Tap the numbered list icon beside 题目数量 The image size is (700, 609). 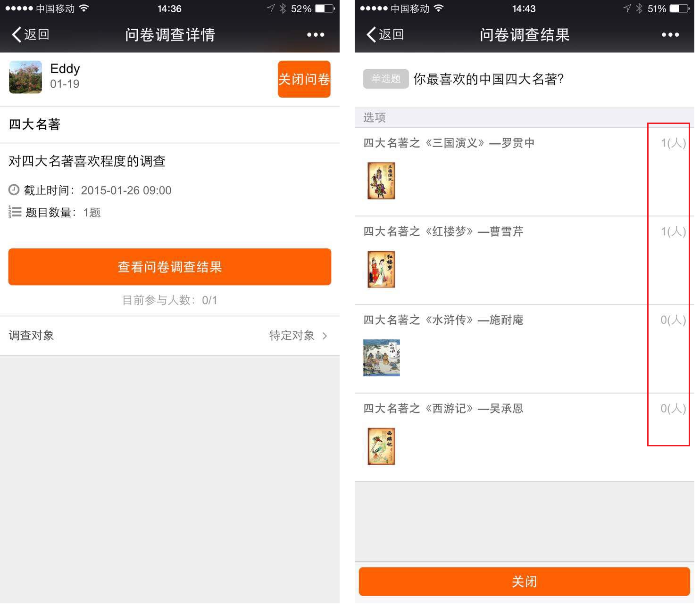tap(15, 212)
